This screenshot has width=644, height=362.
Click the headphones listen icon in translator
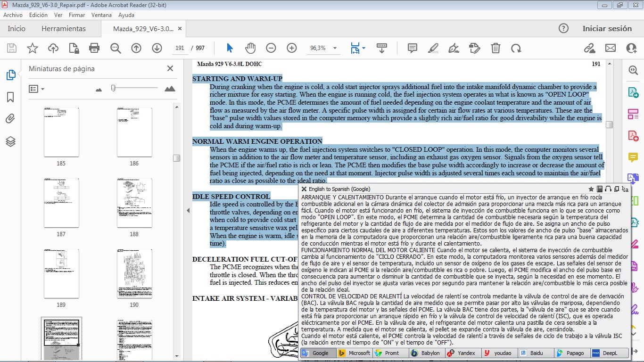[608, 189]
